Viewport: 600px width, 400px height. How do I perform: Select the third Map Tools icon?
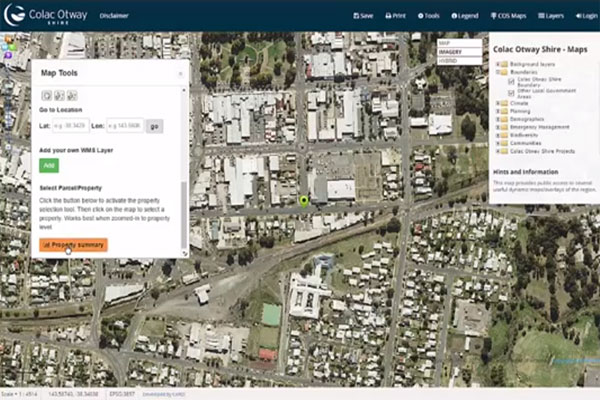[72, 95]
